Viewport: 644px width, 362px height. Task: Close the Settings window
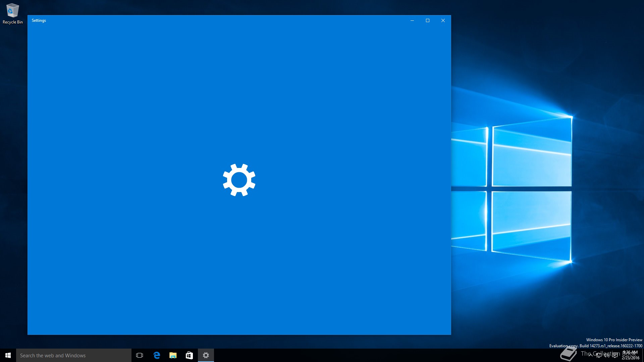[443, 20]
